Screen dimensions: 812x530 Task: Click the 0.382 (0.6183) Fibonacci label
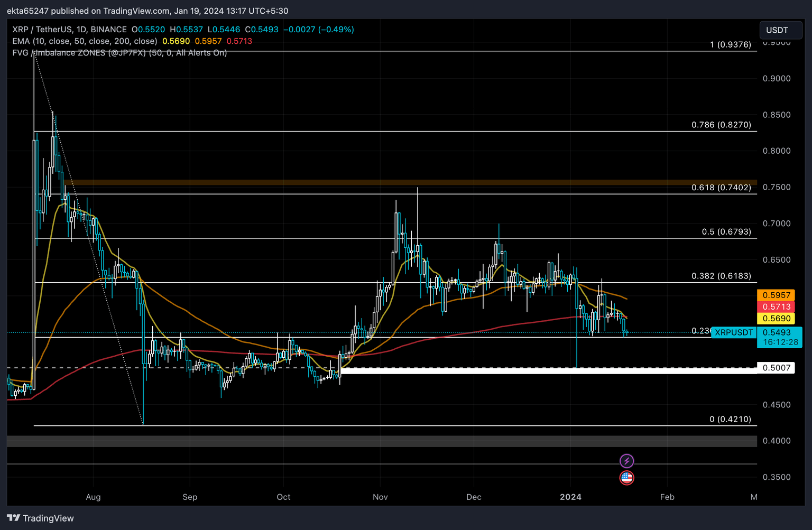[x=722, y=275]
